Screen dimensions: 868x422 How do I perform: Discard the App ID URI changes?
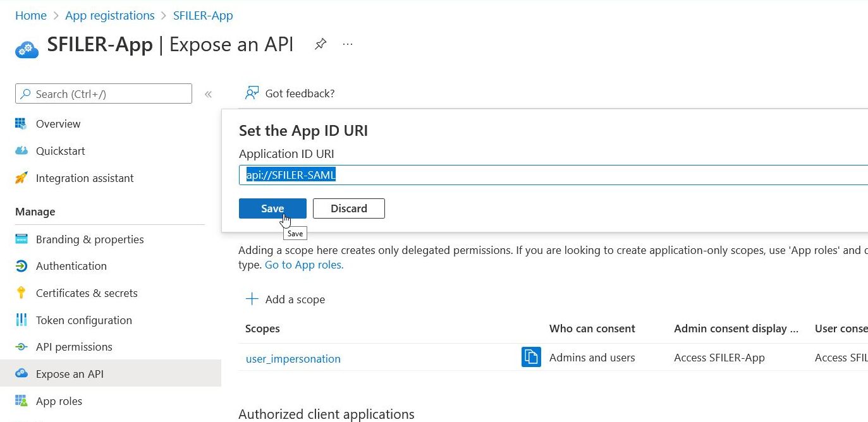349,208
